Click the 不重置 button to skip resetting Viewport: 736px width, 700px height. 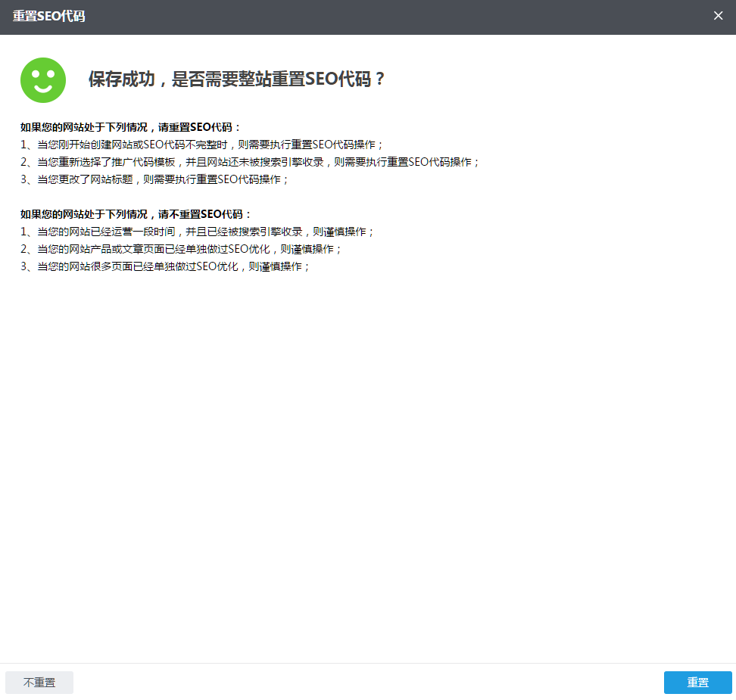click(x=39, y=682)
